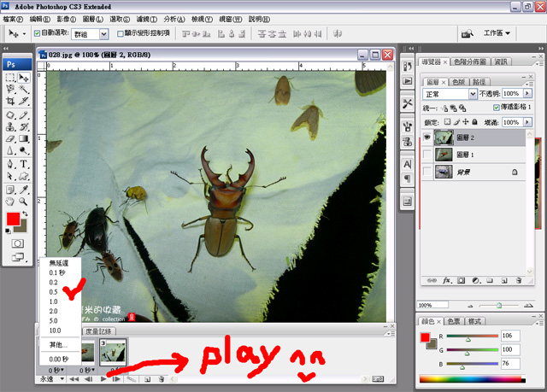Show 圖層 1 with its visibility box
This screenshot has width=547, height=392.
428,155
